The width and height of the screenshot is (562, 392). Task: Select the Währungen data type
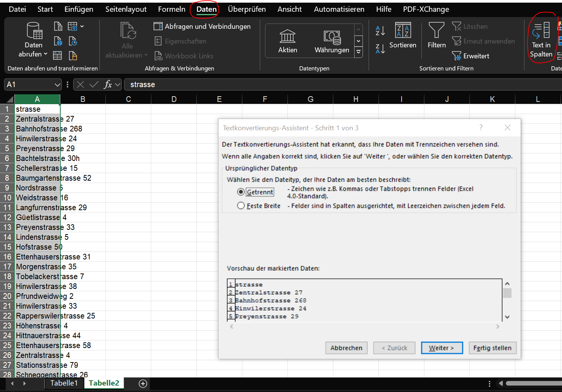point(332,41)
